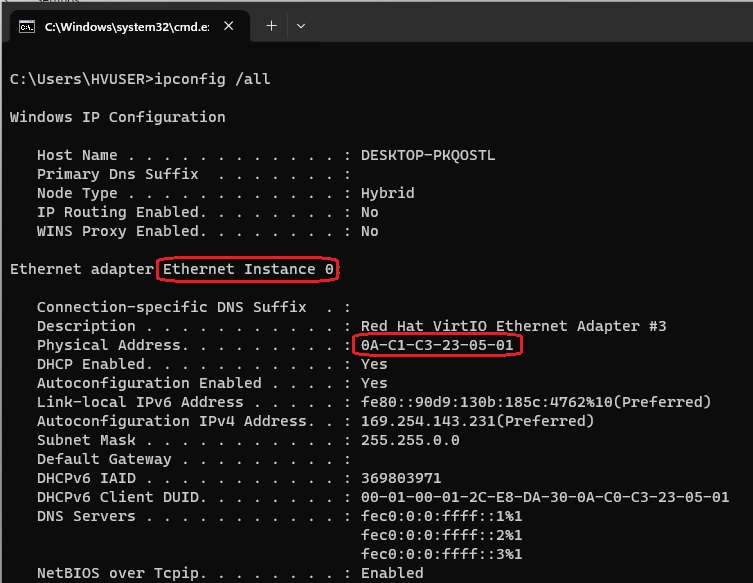Click the 'DHCP Enabled' label
753x583 pixels.
coord(91,364)
